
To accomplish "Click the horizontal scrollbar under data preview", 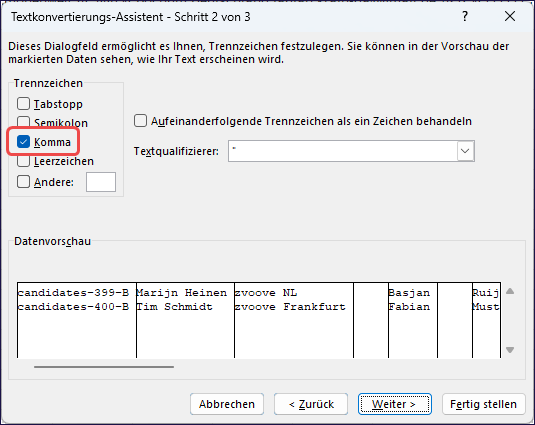I will tap(104, 367).
